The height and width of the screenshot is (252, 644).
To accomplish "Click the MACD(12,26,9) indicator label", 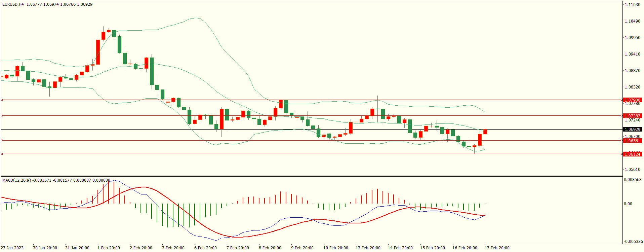I will click(x=16, y=180).
